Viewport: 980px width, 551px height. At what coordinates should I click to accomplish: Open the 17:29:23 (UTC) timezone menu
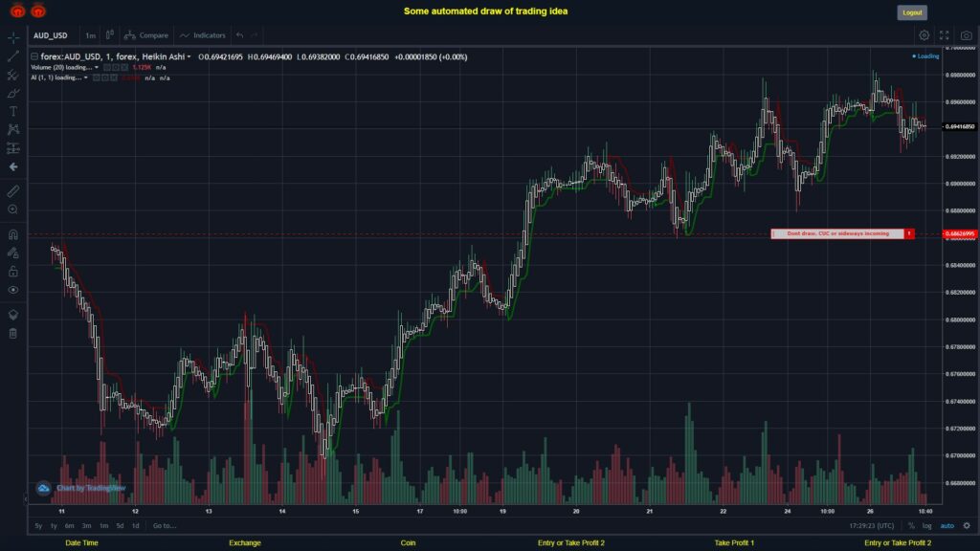click(872, 526)
